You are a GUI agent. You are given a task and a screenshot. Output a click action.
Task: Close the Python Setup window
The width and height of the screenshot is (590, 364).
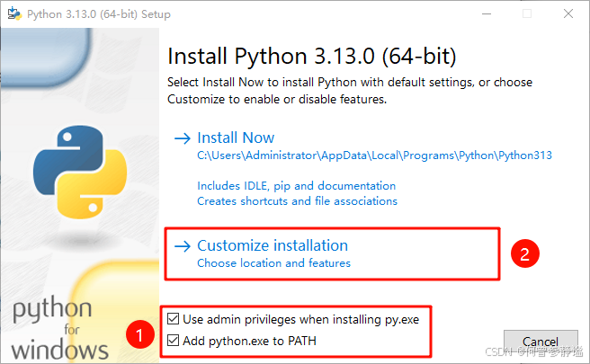coord(568,13)
